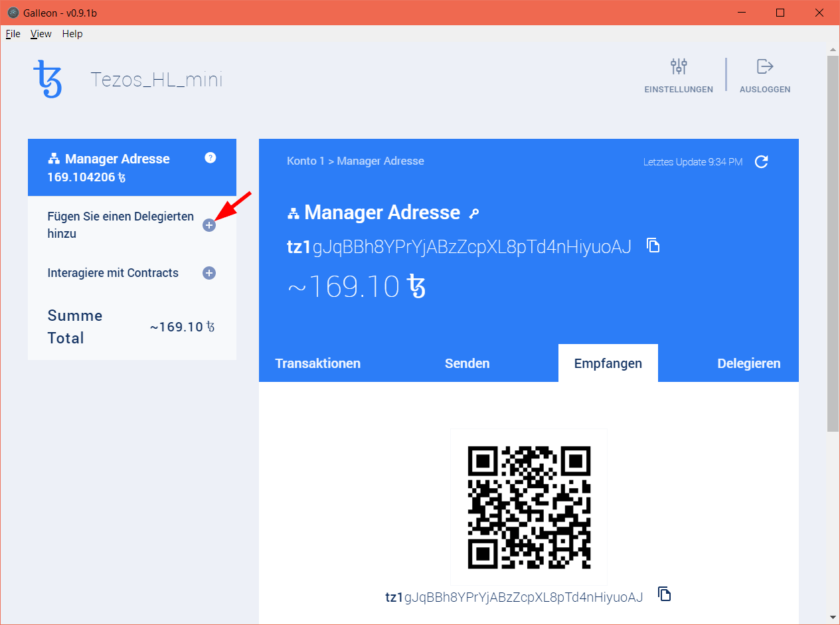Viewport: 840px width, 625px height.
Task: Open Einstellungen settings sliders icon
Action: point(679,66)
